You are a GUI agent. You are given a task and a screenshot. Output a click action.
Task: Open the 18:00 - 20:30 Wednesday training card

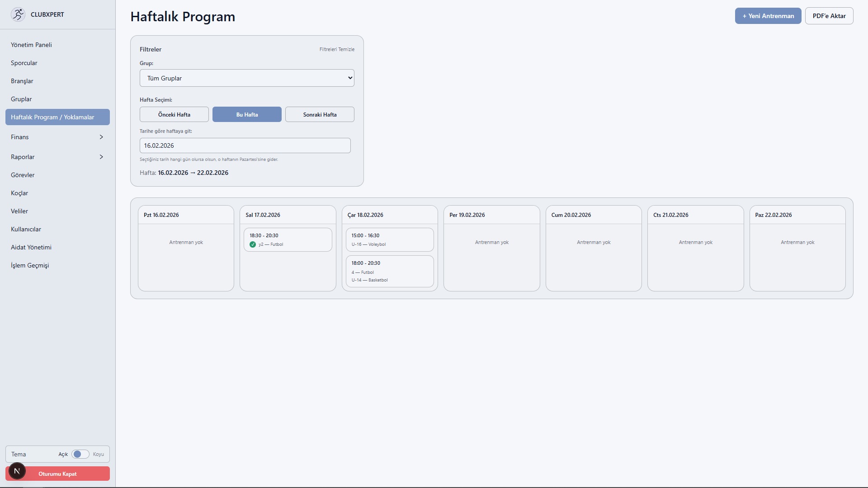pos(389,271)
